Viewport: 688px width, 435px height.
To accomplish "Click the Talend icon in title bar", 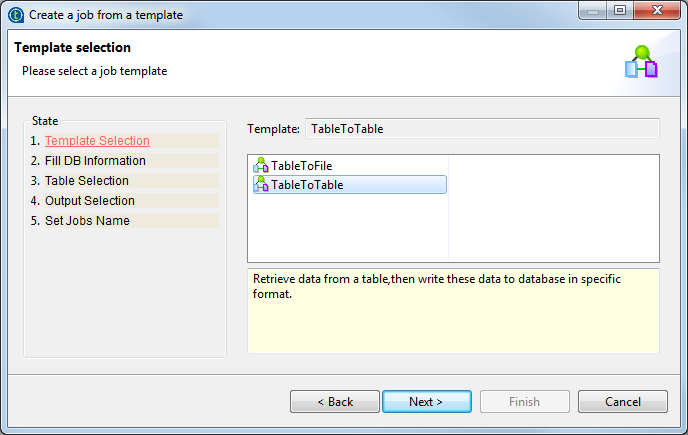I will (x=16, y=15).
